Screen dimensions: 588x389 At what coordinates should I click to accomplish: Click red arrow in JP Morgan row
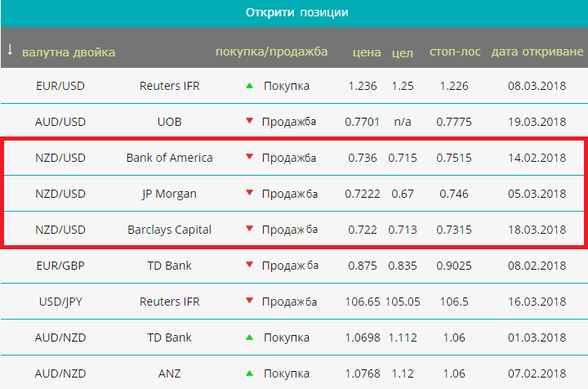point(249,193)
